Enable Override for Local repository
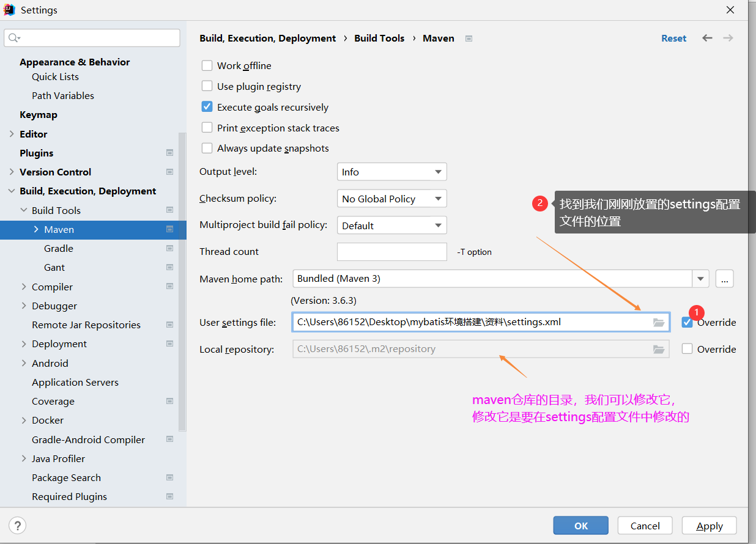756x544 pixels. pyautogui.click(x=687, y=349)
